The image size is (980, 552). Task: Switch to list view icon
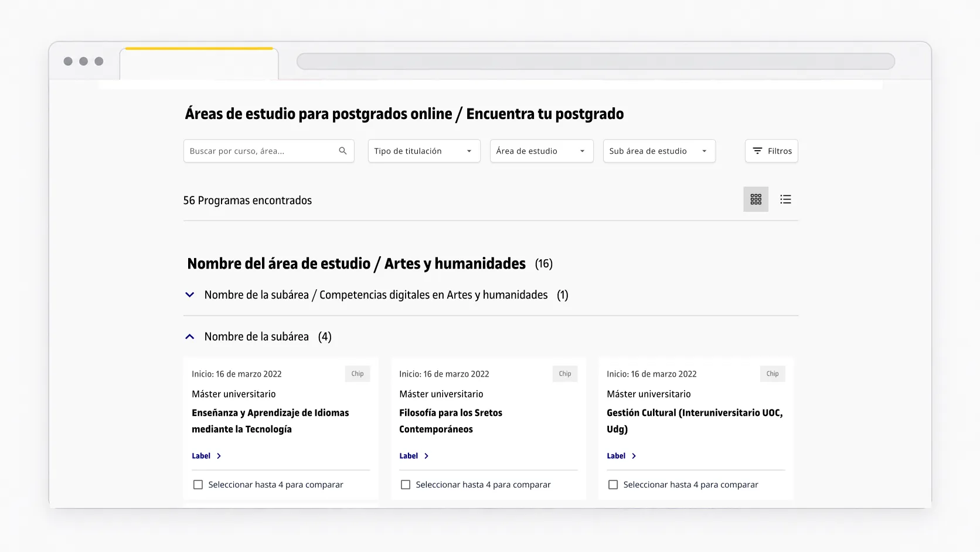(786, 199)
